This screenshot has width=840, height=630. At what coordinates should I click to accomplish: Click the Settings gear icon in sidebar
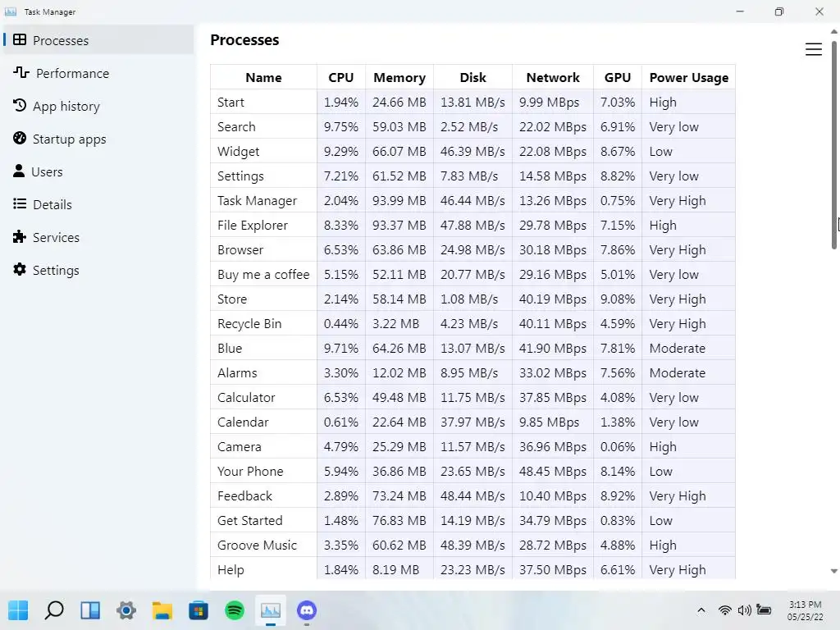[x=20, y=270]
